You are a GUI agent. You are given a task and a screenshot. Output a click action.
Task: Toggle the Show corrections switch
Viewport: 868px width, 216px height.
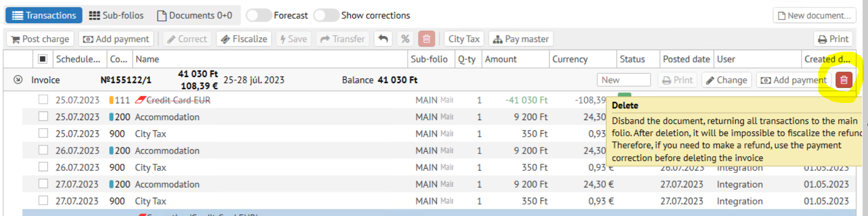(x=326, y=15)
